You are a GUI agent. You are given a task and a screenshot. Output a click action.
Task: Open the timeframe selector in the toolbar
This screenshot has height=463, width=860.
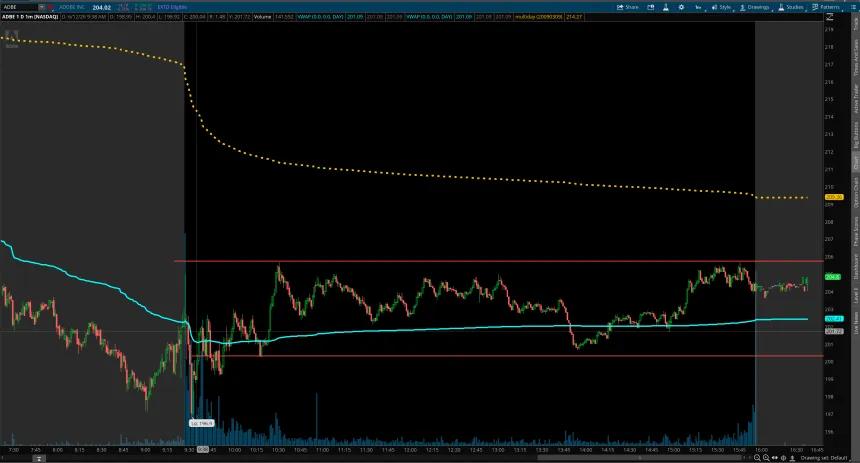[x=698, y=7]
